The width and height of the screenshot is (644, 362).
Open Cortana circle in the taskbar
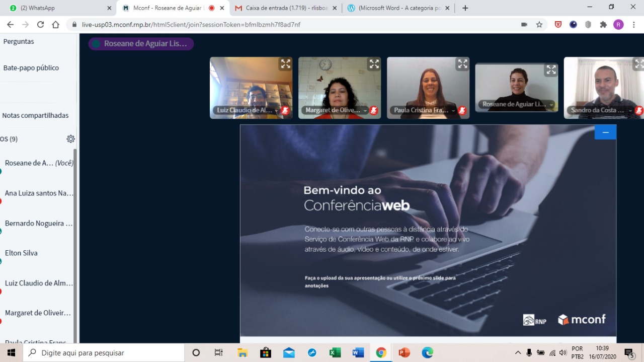click(x=196, y=352)
